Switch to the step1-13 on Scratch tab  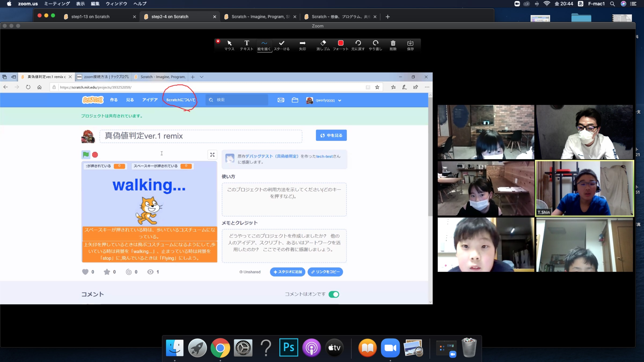(90, 17)
